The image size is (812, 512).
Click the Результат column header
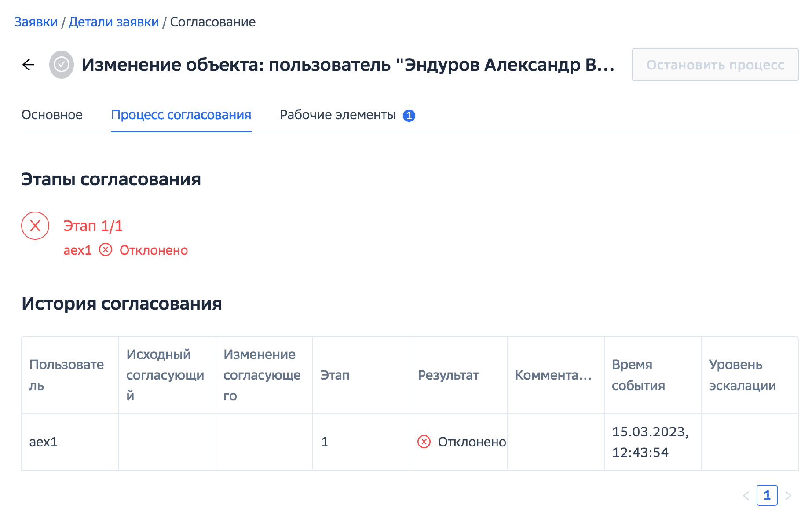coord(448,375)
